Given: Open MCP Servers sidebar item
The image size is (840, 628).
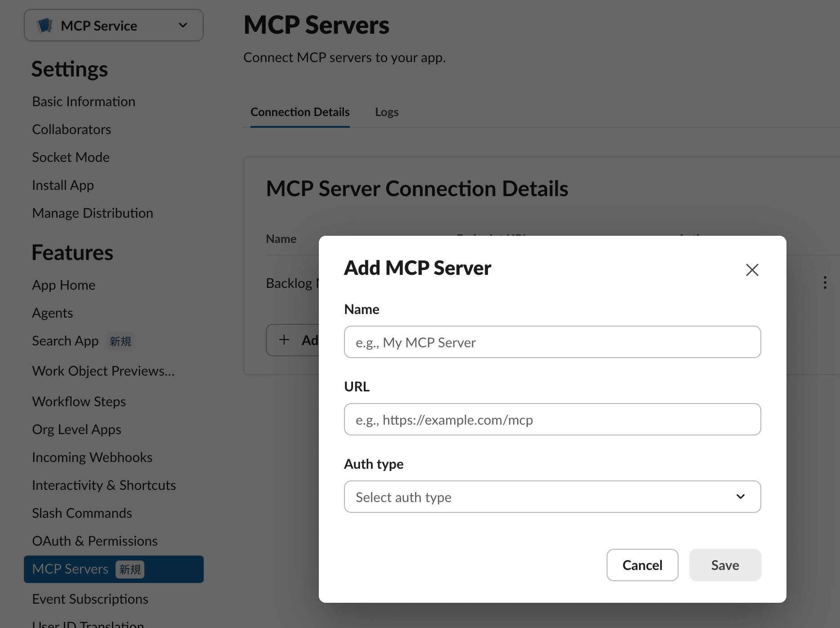Looking at the screenshot, I should pyautogui.click(x=113, y=569).
